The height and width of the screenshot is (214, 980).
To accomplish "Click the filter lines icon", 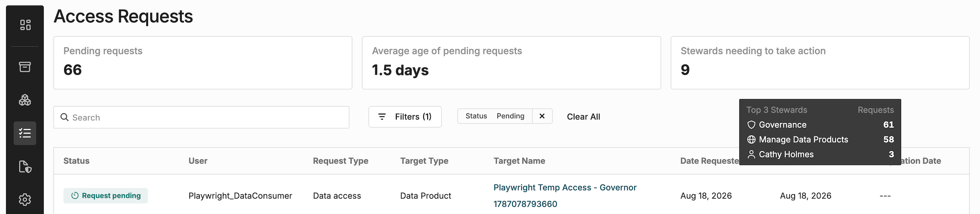I will pyautogui.click(x=382, y=117).
